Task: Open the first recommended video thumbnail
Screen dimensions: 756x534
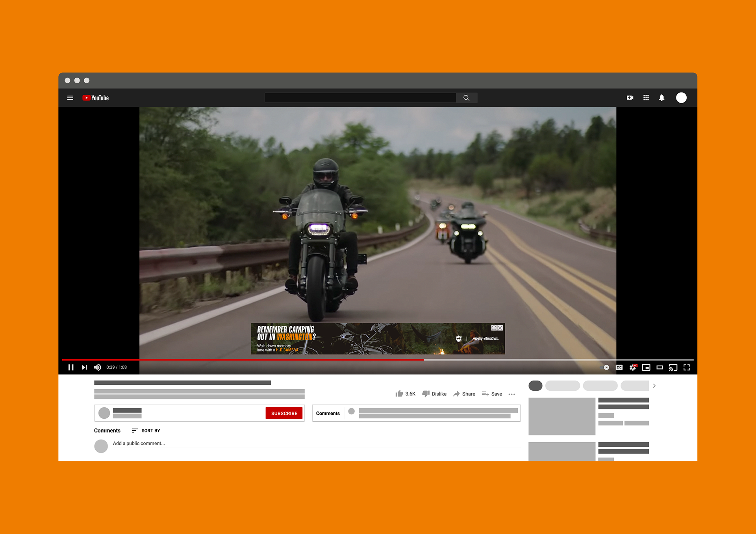Action: pyautogui.click(x=562, y=416)
